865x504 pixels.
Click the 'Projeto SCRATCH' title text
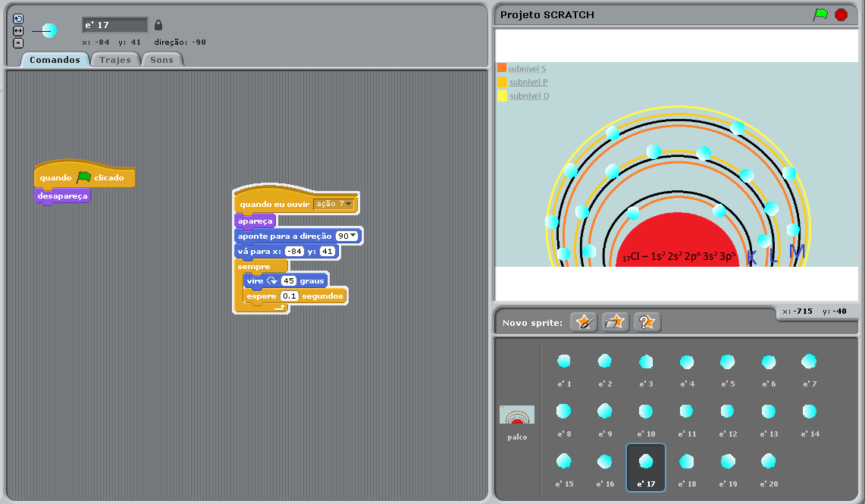(547, 15)
